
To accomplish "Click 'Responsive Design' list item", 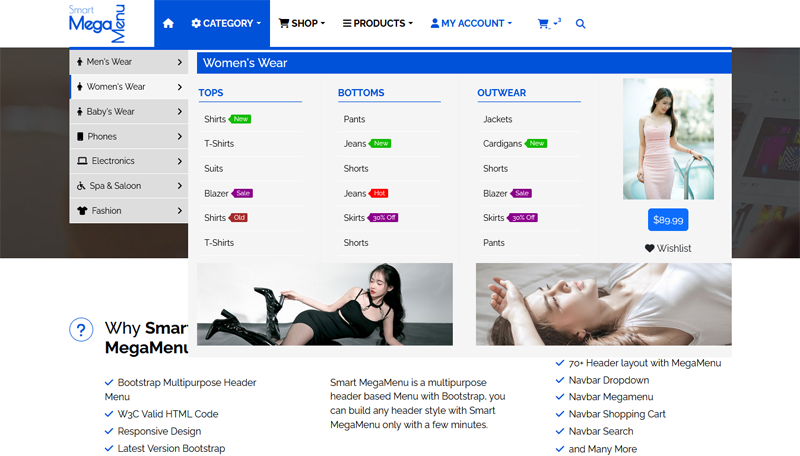I will (159, 432).
